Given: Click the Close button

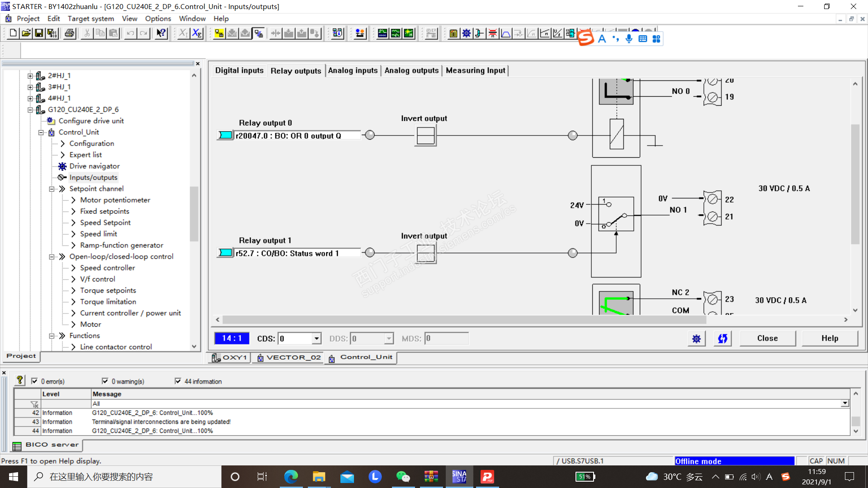Looking at the screenshot, I should pos(767,338).
